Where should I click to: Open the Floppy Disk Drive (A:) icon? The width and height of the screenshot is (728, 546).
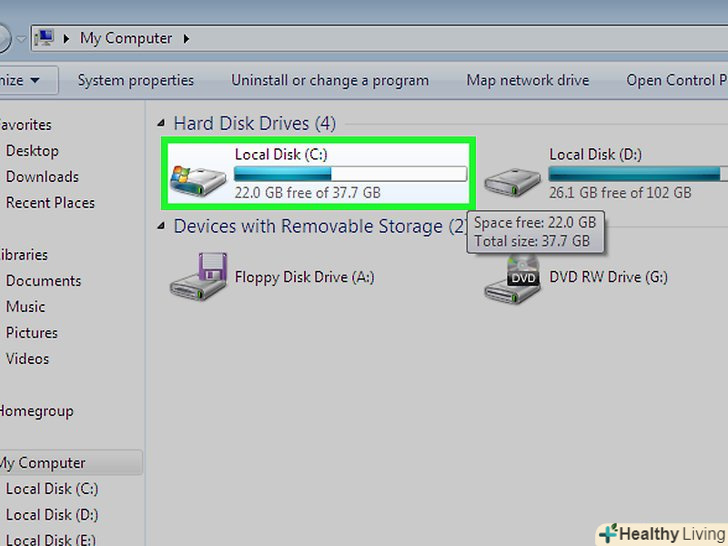[x=199, y=276]
